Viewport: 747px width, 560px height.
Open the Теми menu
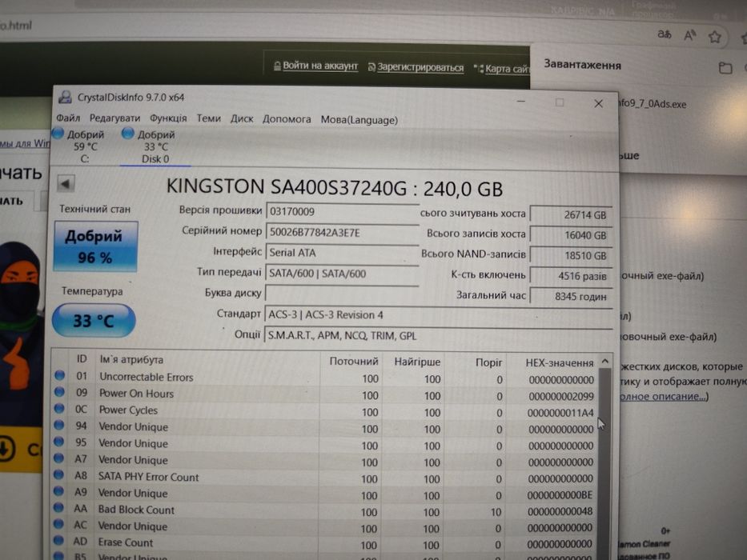point(209,118)
